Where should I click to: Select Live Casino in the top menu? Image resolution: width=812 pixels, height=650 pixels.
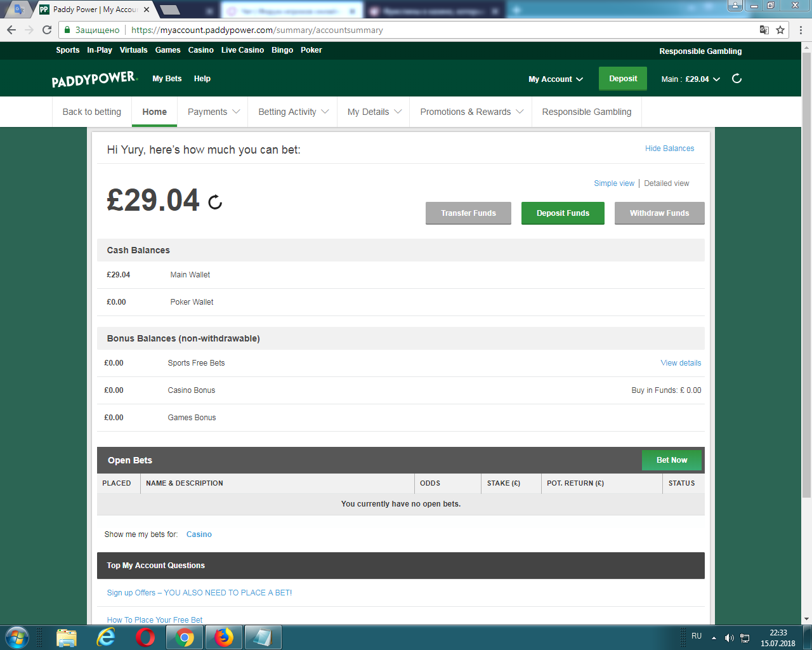tap(242, 50)
